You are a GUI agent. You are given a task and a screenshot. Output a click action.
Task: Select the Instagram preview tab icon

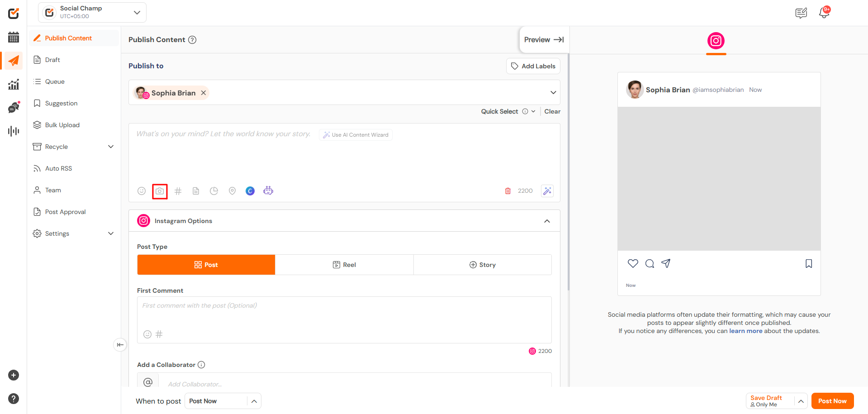tap(716, 41)
